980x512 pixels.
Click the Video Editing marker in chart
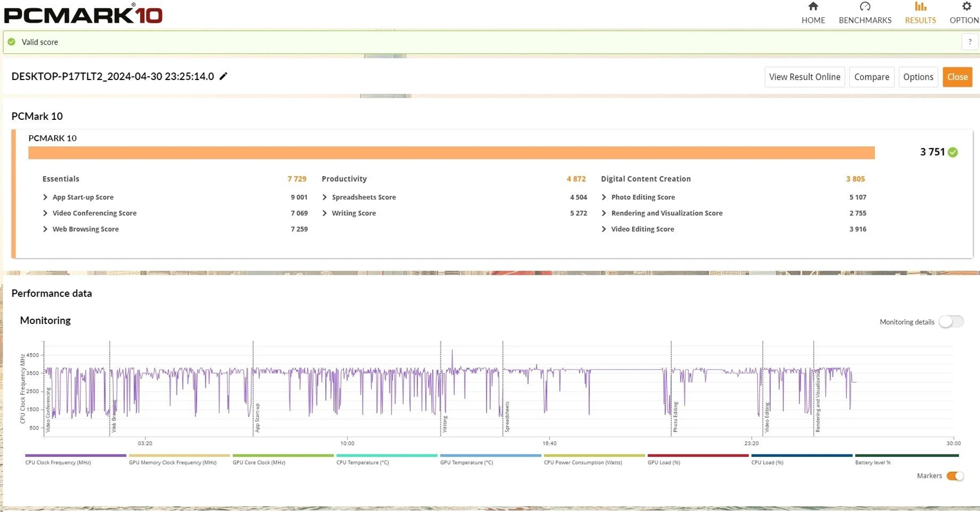pos(767,418)
